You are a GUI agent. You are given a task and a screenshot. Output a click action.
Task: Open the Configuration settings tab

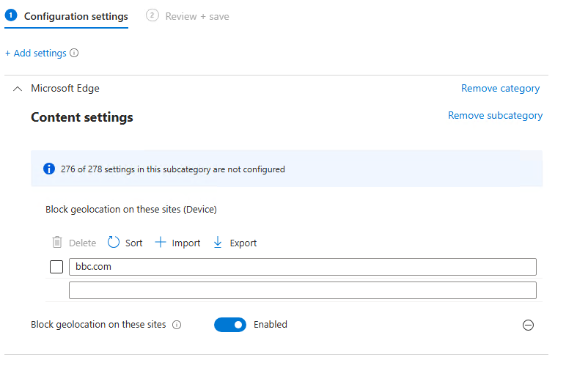click(67, 17)
